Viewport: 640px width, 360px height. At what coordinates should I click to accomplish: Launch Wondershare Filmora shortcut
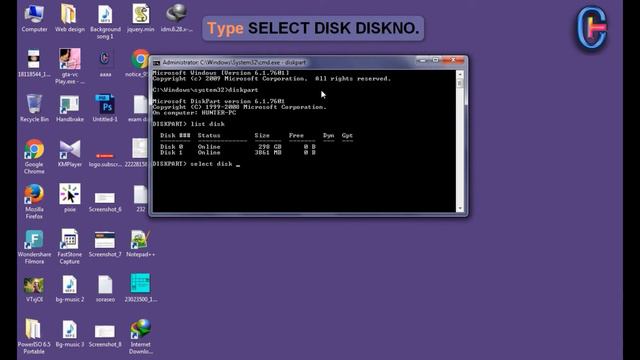tap(34, 247)
